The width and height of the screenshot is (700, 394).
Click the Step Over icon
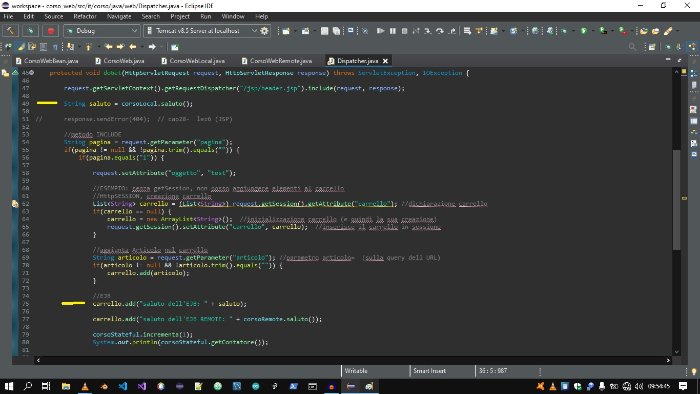point(440,31)
